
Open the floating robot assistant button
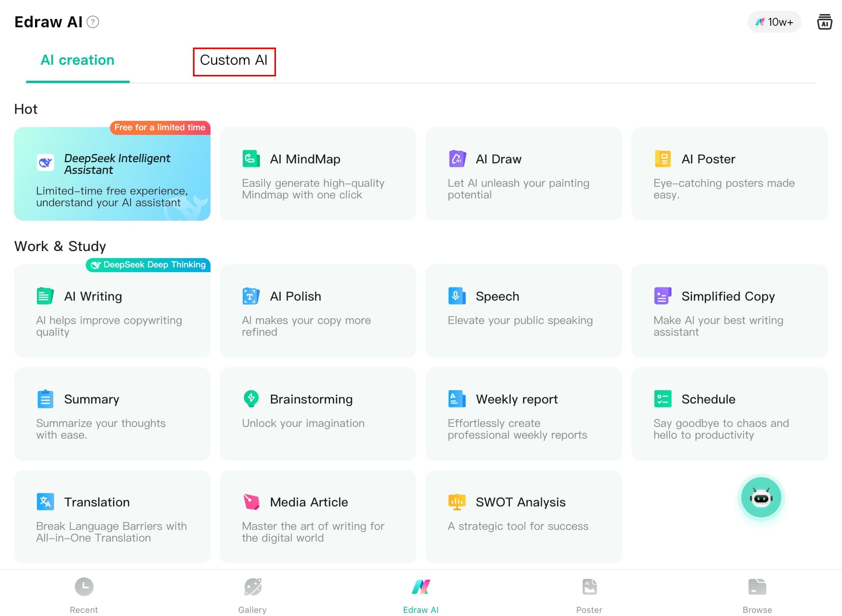point(761,498)
